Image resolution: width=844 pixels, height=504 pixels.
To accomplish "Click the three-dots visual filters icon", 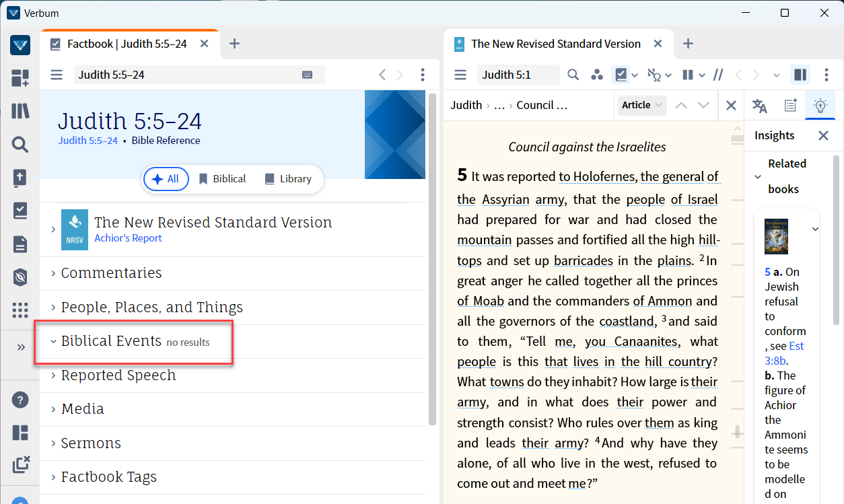I will click(596, 75).
